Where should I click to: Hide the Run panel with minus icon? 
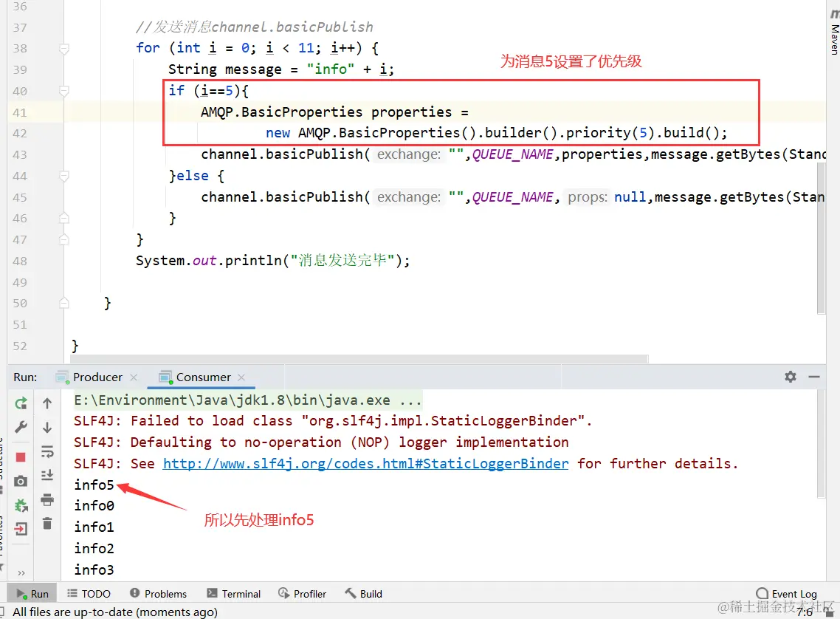pyautogui.click(x=814, y=377)
